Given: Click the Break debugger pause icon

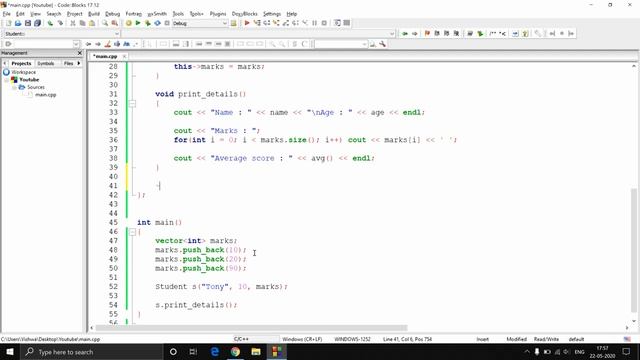Looking at the screenshot, I should [314, 23].
